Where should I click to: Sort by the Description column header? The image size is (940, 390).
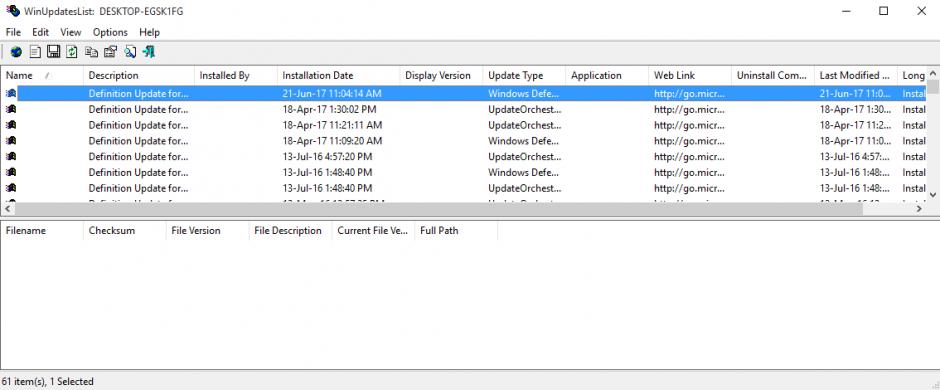pyautogui.click(x=138, y=75)
